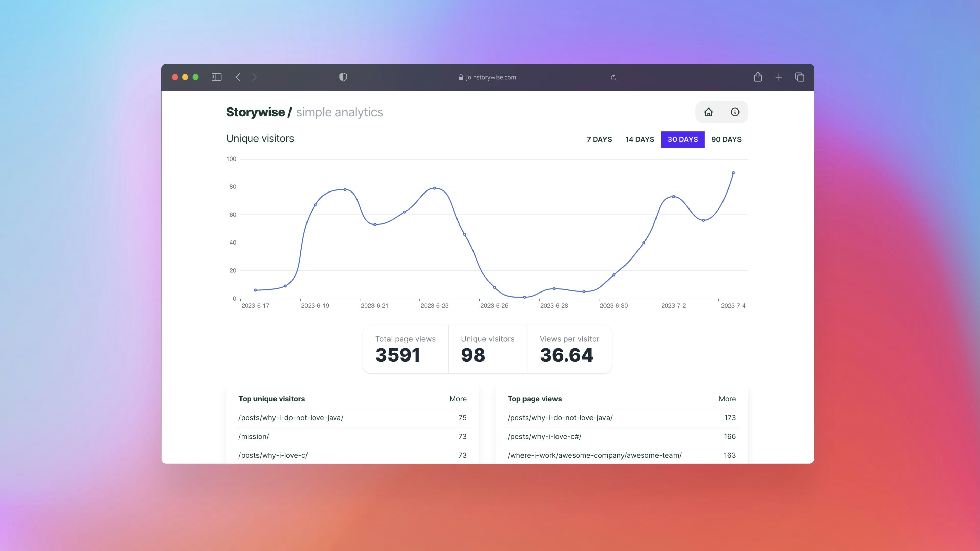Click the Top page views heading
This screenshot has height=551, width=980.
click(x=534, y=399)
